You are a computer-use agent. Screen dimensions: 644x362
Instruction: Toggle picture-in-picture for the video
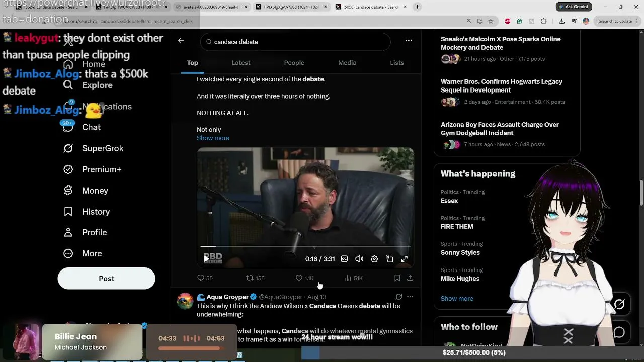pyautogui.click(x=389, y=259)
